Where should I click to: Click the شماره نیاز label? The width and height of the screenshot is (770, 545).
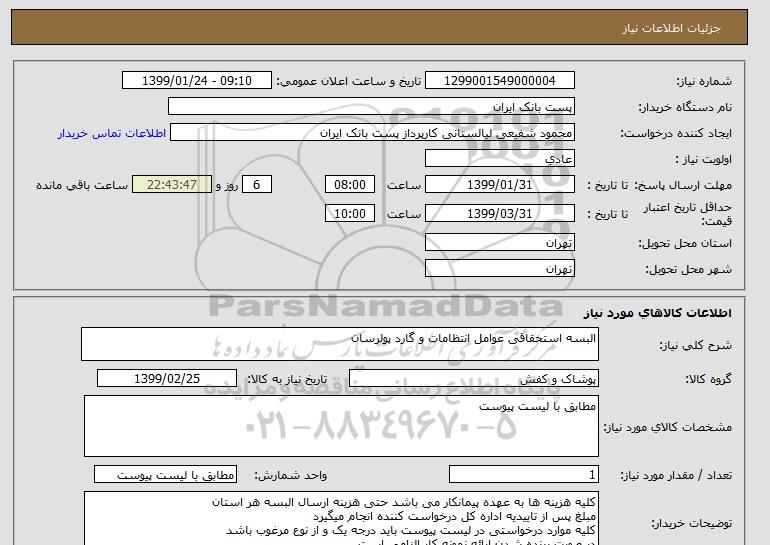click(704, 81)
